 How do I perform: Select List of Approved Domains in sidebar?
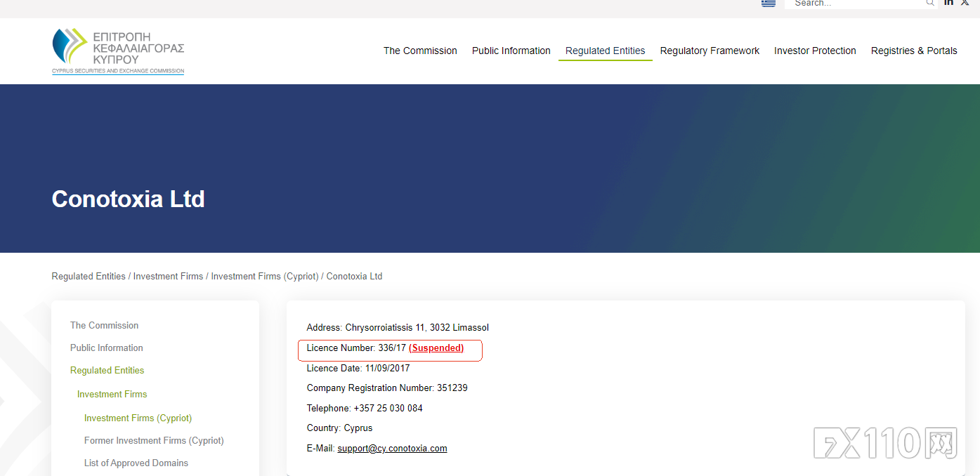pos(136,463)
